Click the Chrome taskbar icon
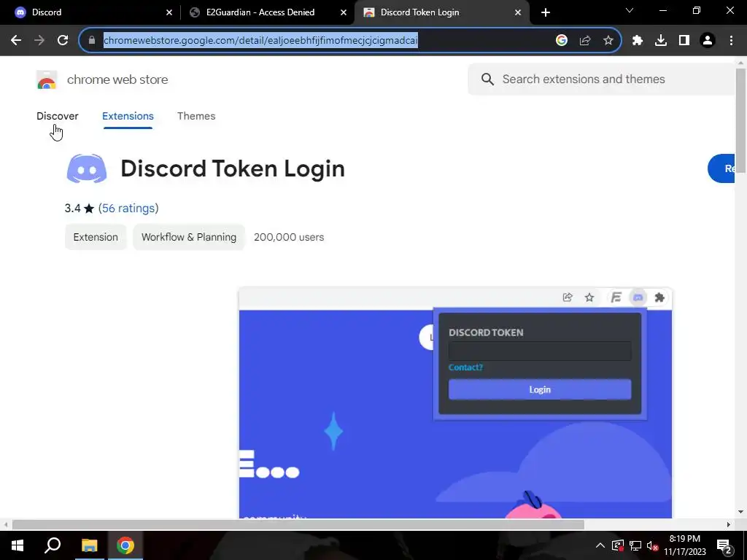Image resolution: width=747 pixels, height=560 pixels. [125, 545]
